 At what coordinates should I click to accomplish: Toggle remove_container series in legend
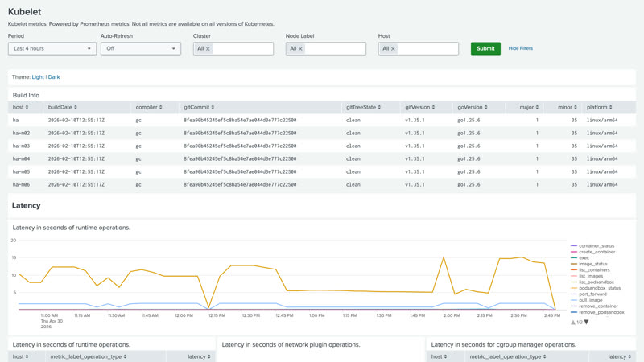(594, 306)
